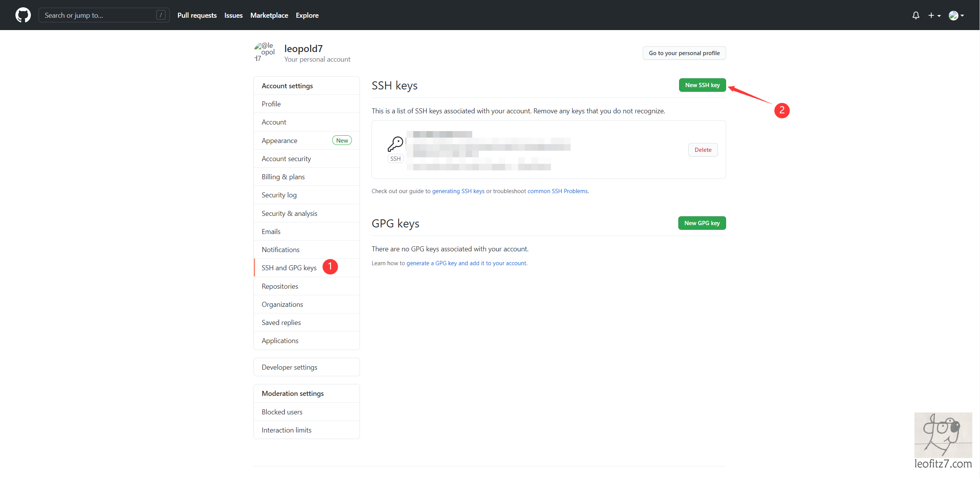Open the Security log settings page

[x=279, y=195]
